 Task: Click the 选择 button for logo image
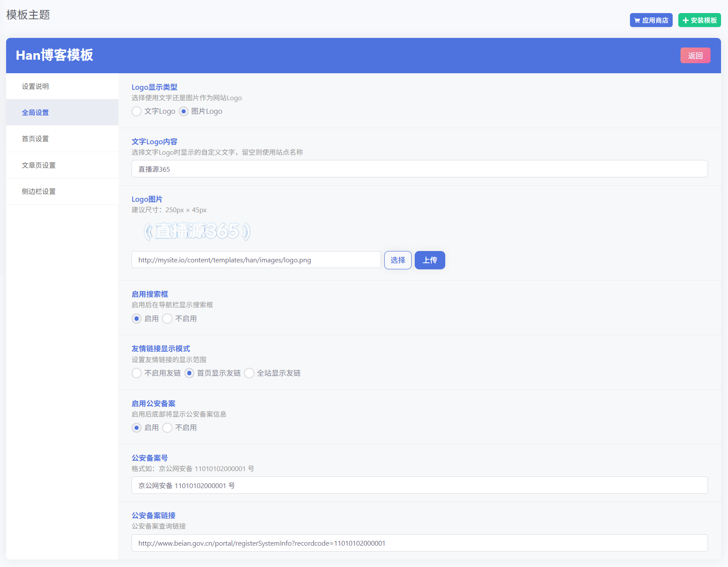(x=398, y=260)
